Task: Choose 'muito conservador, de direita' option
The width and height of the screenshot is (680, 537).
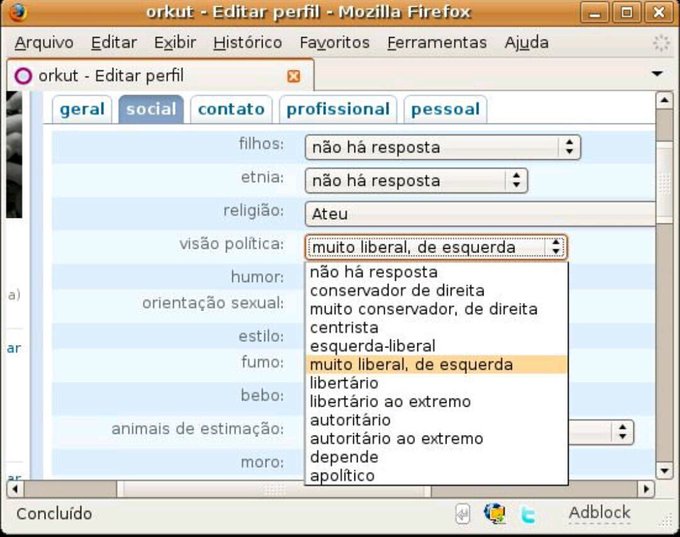Action: coord(437,309)
